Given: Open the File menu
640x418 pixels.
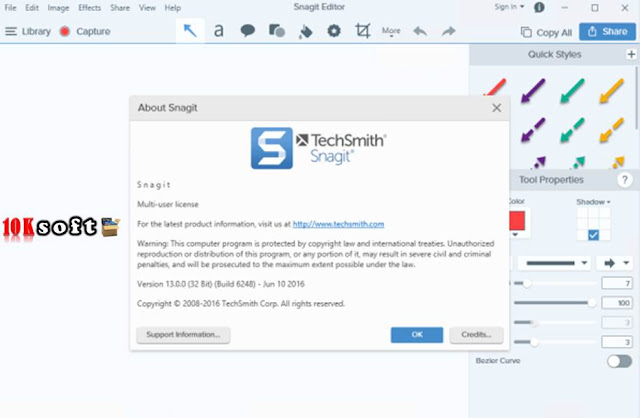Looking at the screenshot, I should coord(10,8).
